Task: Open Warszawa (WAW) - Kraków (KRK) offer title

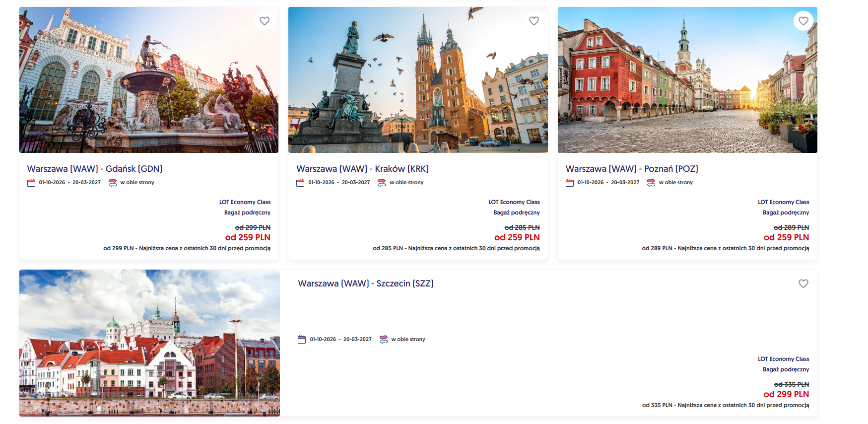Action: pos(363,169)
